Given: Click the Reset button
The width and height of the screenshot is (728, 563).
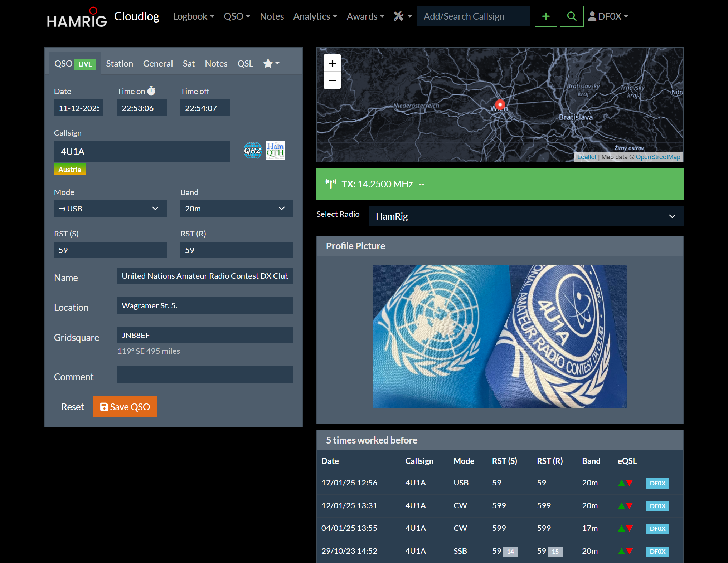Looking at the screenshot, I should click(x=73, y=407).
